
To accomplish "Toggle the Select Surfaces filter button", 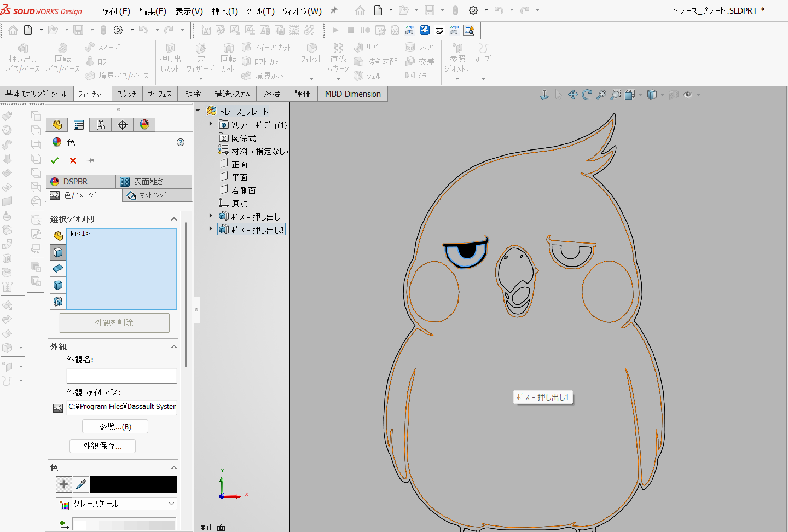I will click(x=58, y=269).
